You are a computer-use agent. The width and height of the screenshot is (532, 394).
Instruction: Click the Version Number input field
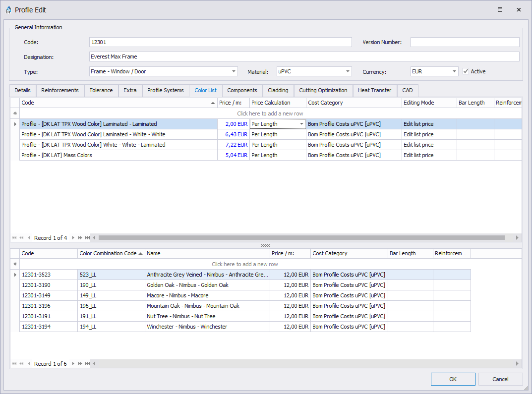pos(465,42)
